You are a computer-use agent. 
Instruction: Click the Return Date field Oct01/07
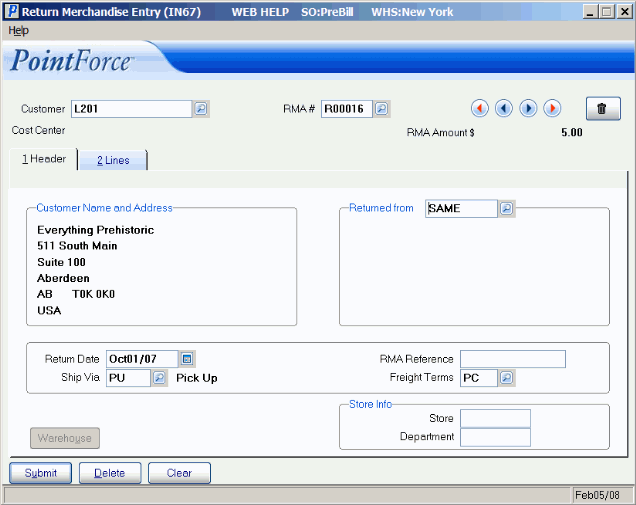pyautogui.click(x=142, y=359)
